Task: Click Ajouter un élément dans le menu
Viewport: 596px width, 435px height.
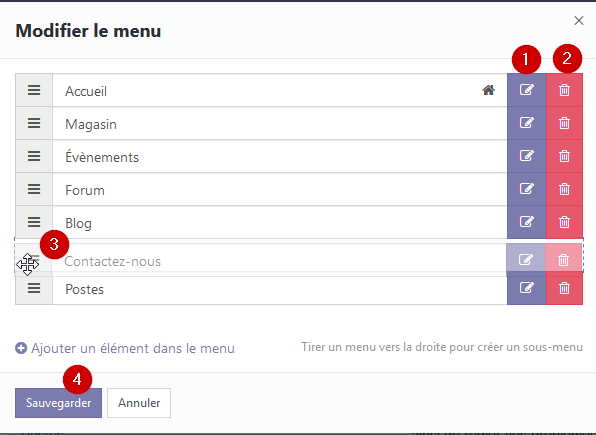Action: pyautogui.click(x=125, y=348)
